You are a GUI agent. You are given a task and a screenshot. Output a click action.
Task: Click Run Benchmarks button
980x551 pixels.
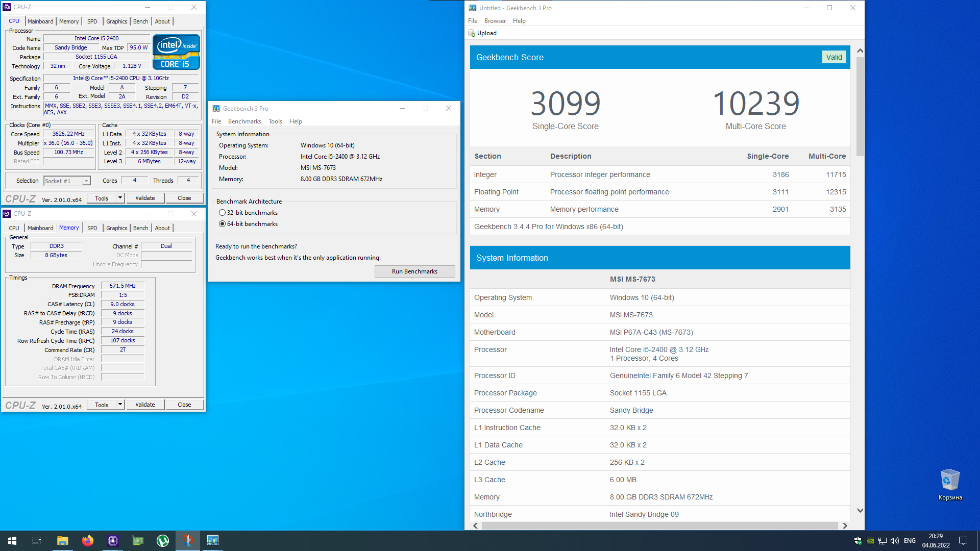click(x=414, y=271)
